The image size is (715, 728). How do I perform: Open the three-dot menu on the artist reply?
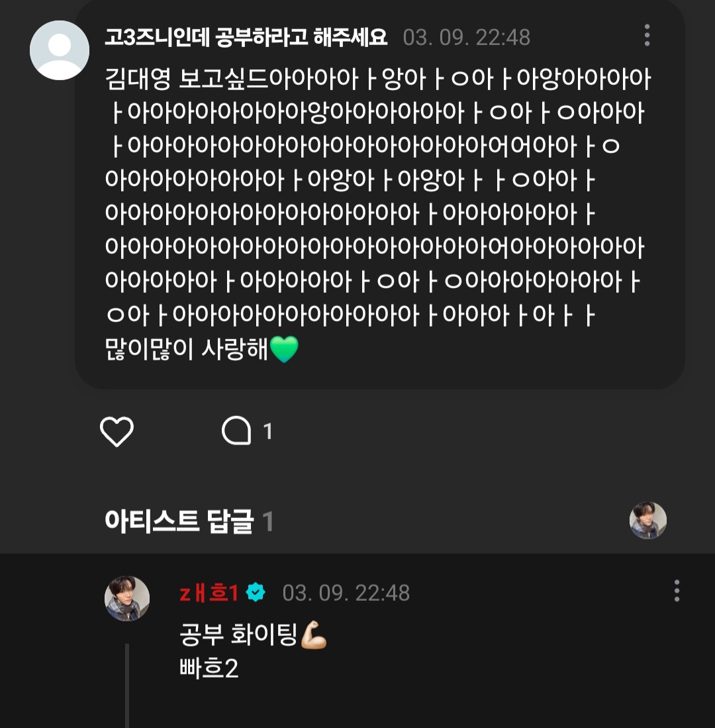pyautogui.click(x=676, y=591)
